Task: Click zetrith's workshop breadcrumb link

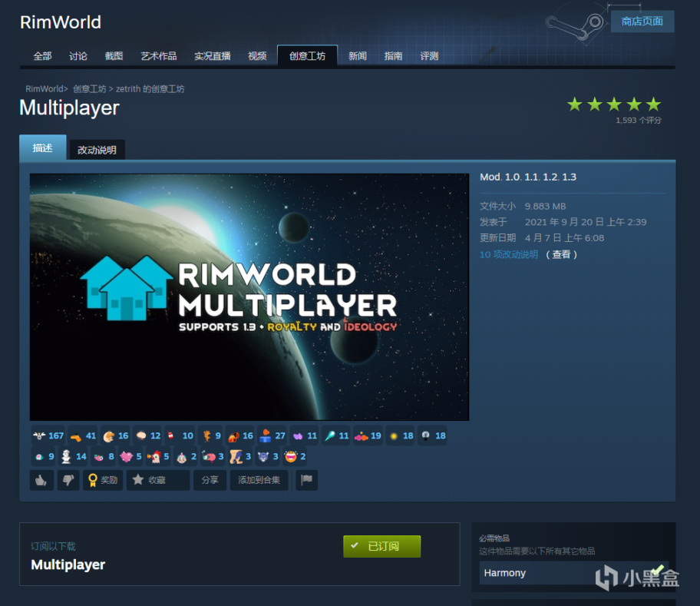Action: coord(150,89)
